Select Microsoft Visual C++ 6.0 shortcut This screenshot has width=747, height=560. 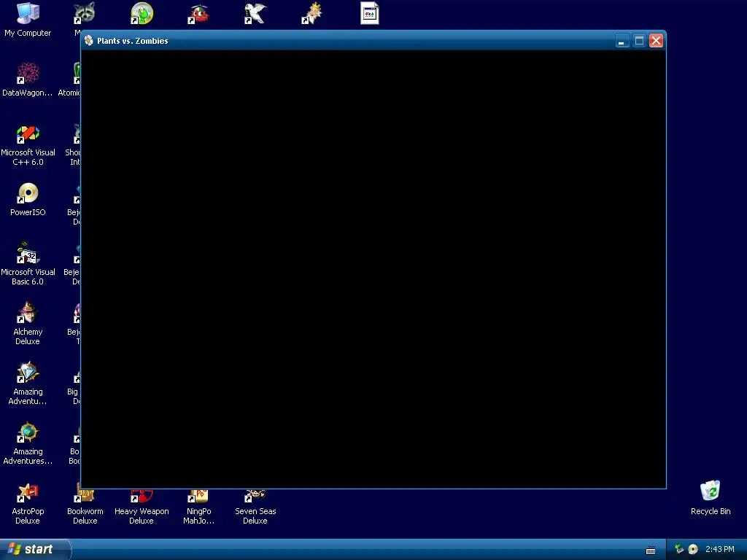(x=28, y=144)
